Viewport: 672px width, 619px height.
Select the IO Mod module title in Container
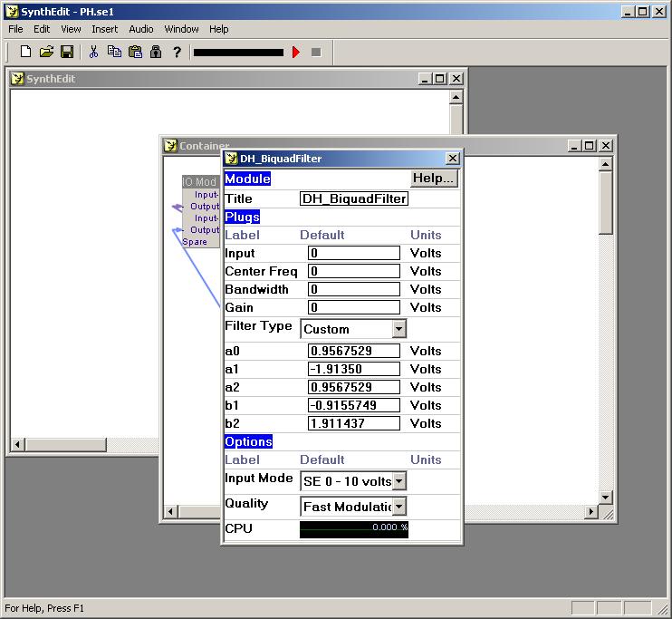pyautogui.click(x=200, y=182)
